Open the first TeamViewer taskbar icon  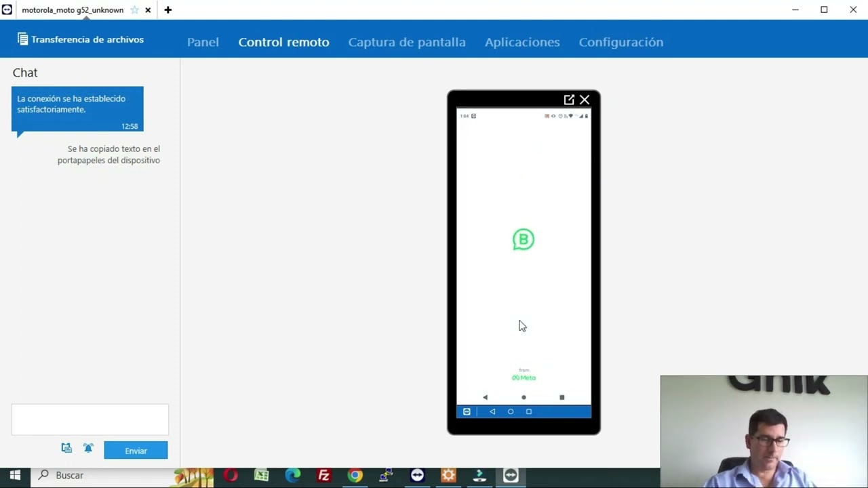(x=418, y=476)
